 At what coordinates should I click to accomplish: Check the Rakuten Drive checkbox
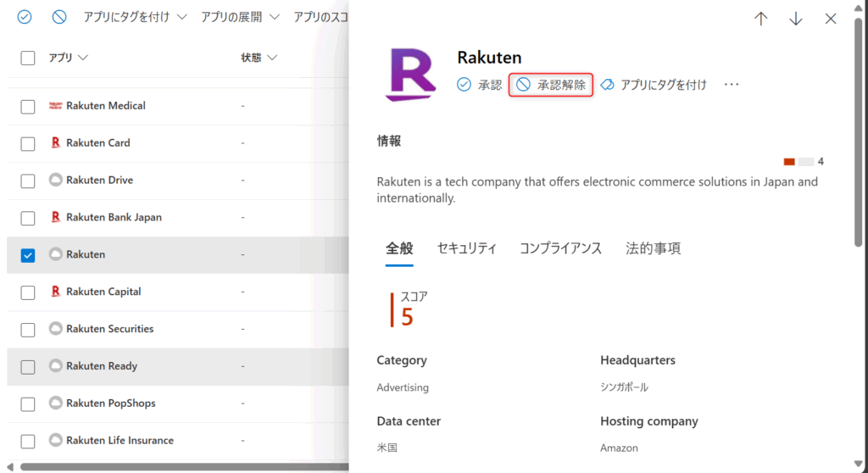28,181
